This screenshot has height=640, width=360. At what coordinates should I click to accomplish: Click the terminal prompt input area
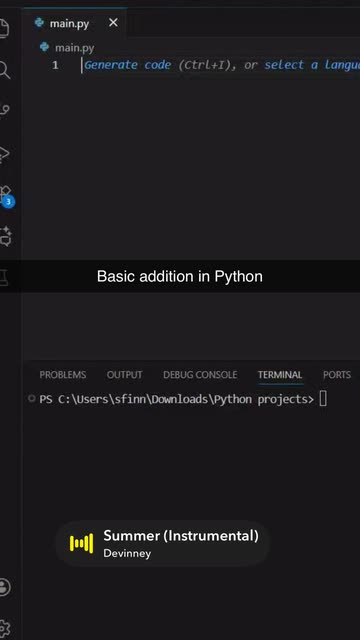coord(323,399)
